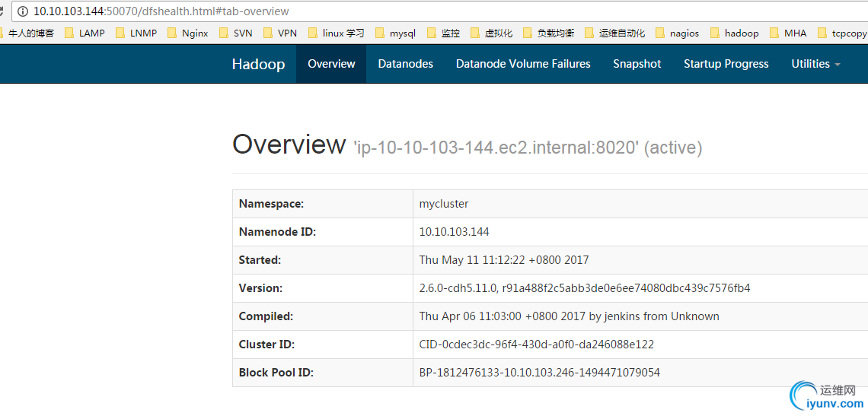Screen dimensions: 868x416
Task: Click the 2.6.0-cdh5.11.0 version value
Action: click(585, 288)
